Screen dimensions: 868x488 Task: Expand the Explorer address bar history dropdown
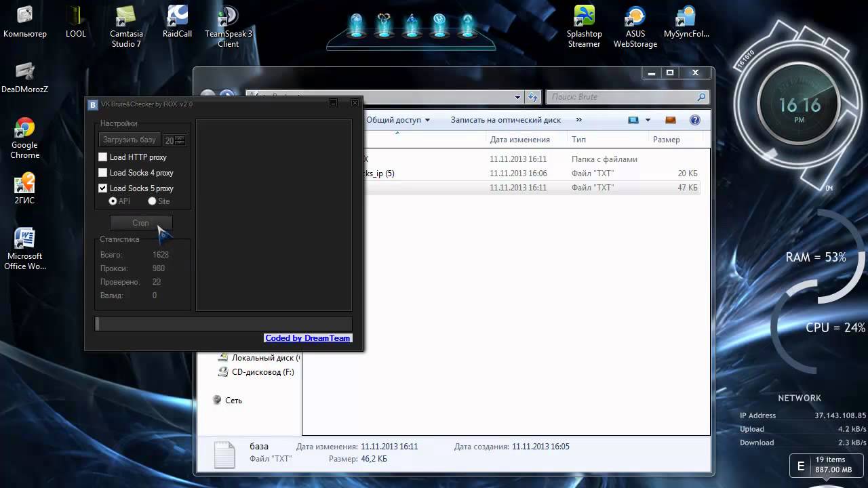[518, 97]
